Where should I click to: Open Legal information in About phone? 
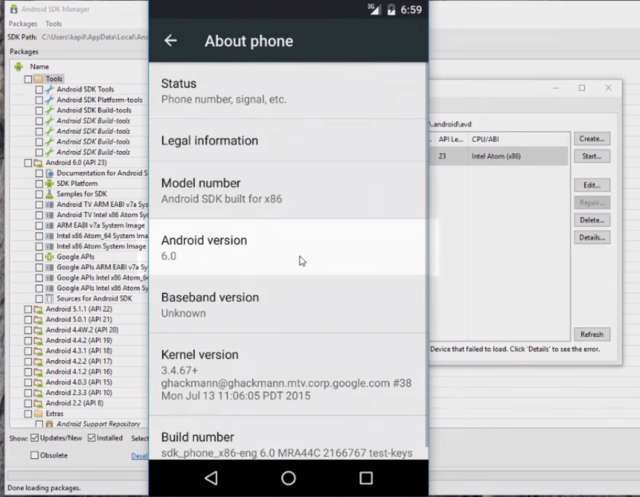[287, 140]
